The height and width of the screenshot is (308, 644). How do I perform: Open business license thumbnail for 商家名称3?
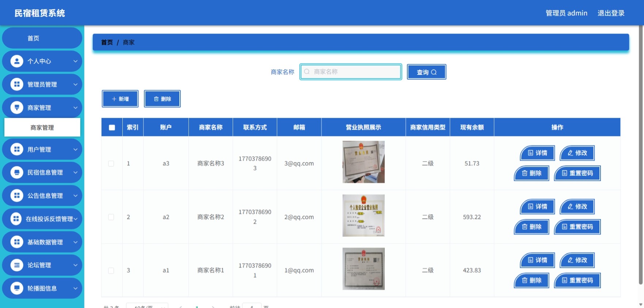[x=363, y=162]
